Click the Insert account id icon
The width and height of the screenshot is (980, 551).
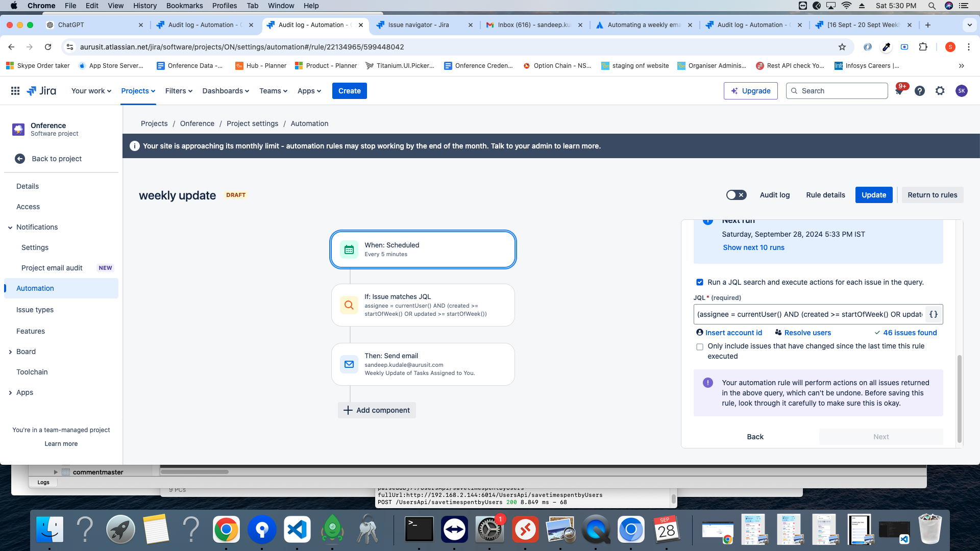click(700, 333)
